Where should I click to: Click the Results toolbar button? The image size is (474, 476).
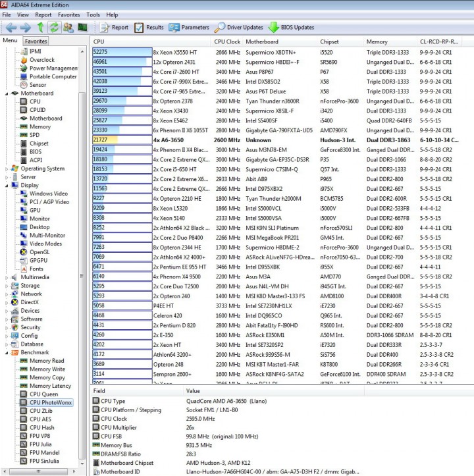[149, 28]
